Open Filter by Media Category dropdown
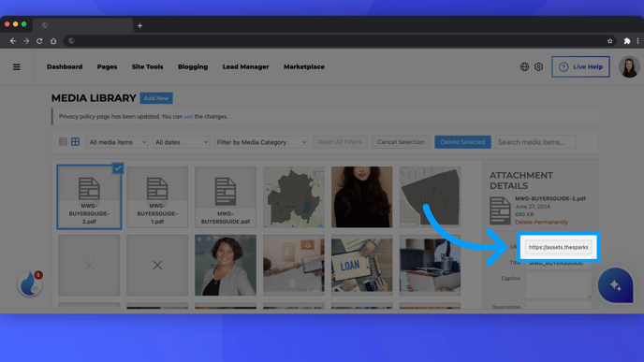The width and height of the screenshot is (644, 362). click(x=261, y=142)
